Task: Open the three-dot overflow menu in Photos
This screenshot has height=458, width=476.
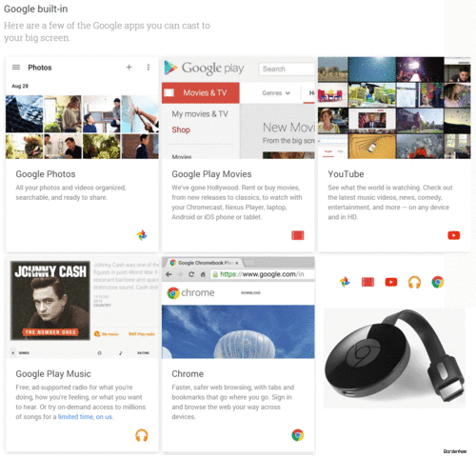Action: (x=149, y=68)
